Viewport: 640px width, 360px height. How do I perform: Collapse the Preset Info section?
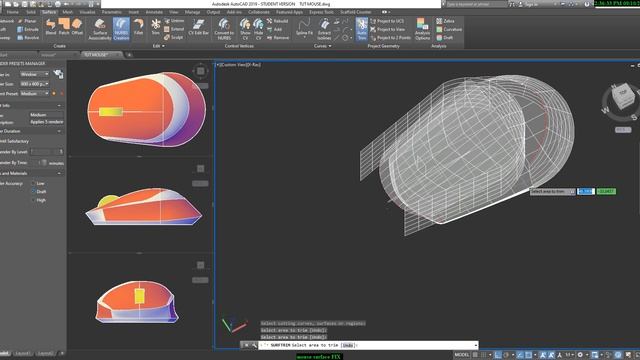59,106
